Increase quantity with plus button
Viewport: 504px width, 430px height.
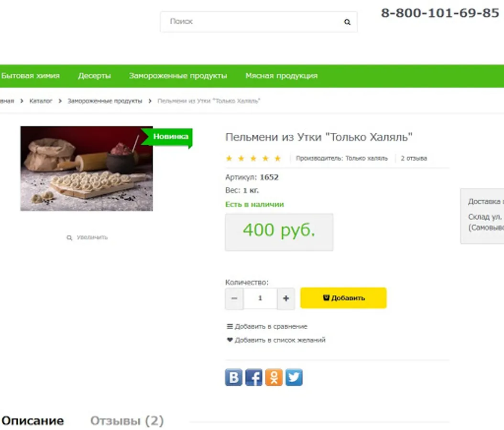(x=286, y=299)
